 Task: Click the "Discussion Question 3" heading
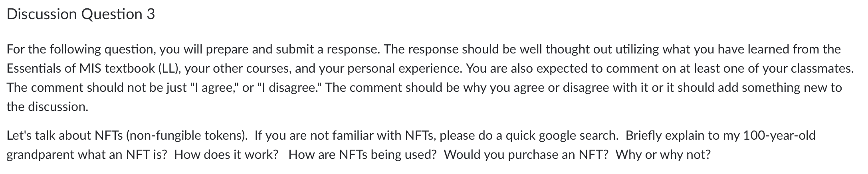click(x=81, y=14)
